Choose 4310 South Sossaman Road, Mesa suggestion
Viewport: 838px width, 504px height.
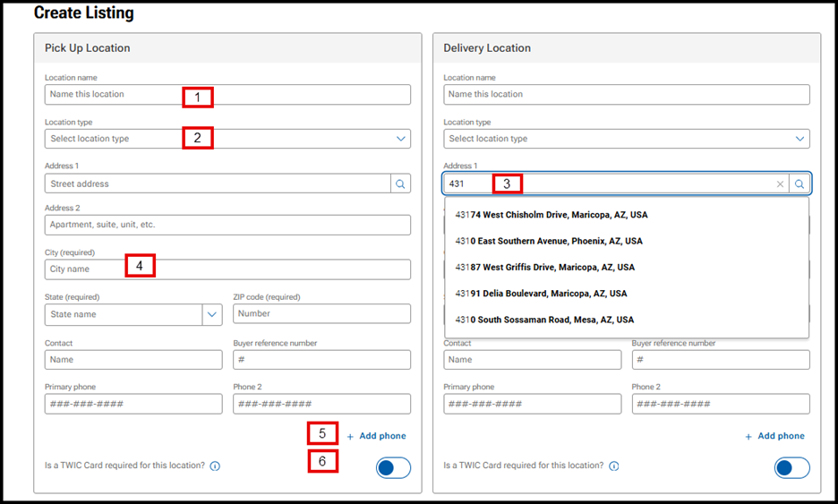pyautogui.click(x=544, y=320)
